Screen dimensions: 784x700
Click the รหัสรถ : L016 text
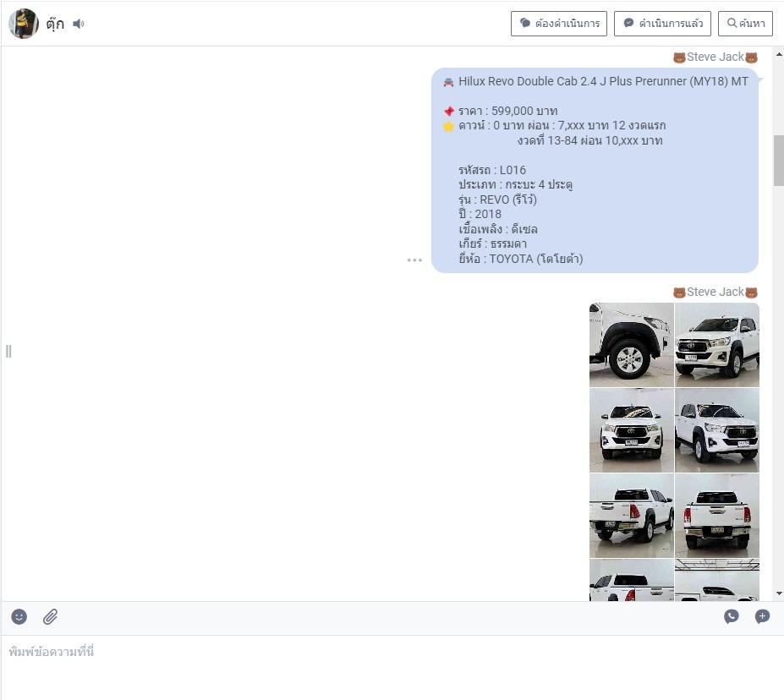point(492,170)
